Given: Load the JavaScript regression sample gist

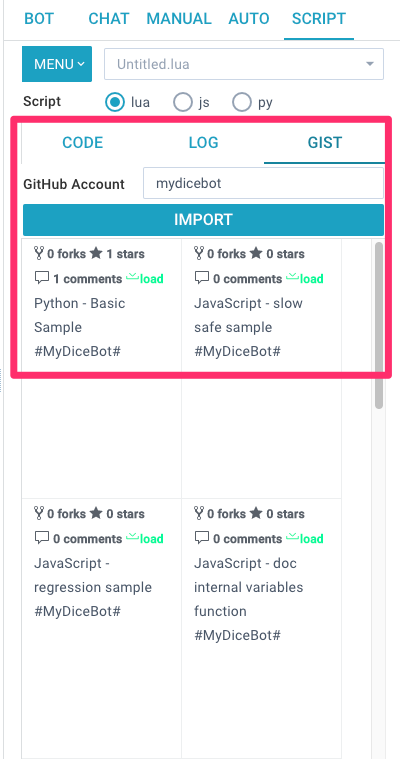Looking at the screenshot, I should point(145,538).
